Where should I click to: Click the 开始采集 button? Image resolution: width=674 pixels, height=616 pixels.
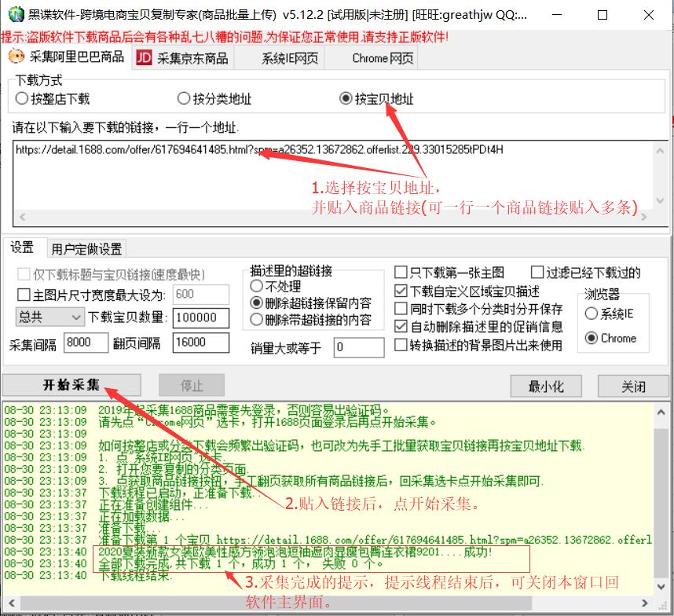pyautogui.click(x=71, y=385)
